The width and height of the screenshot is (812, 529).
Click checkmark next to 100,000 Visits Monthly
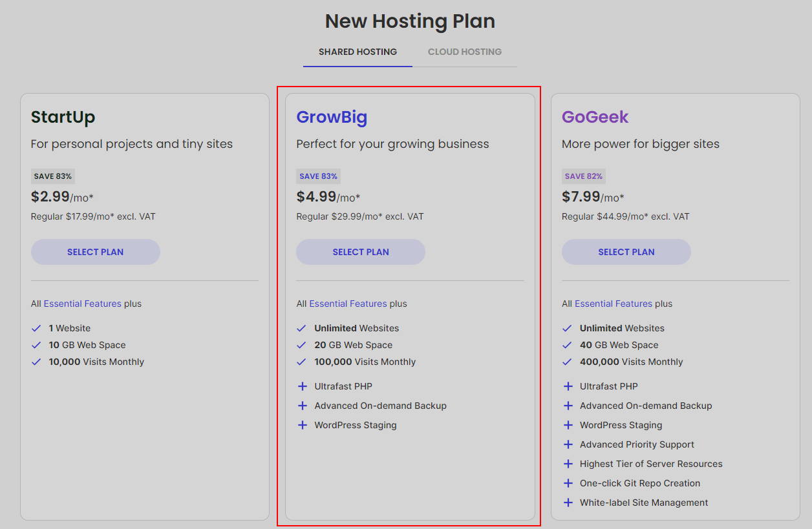coord(302,362)
